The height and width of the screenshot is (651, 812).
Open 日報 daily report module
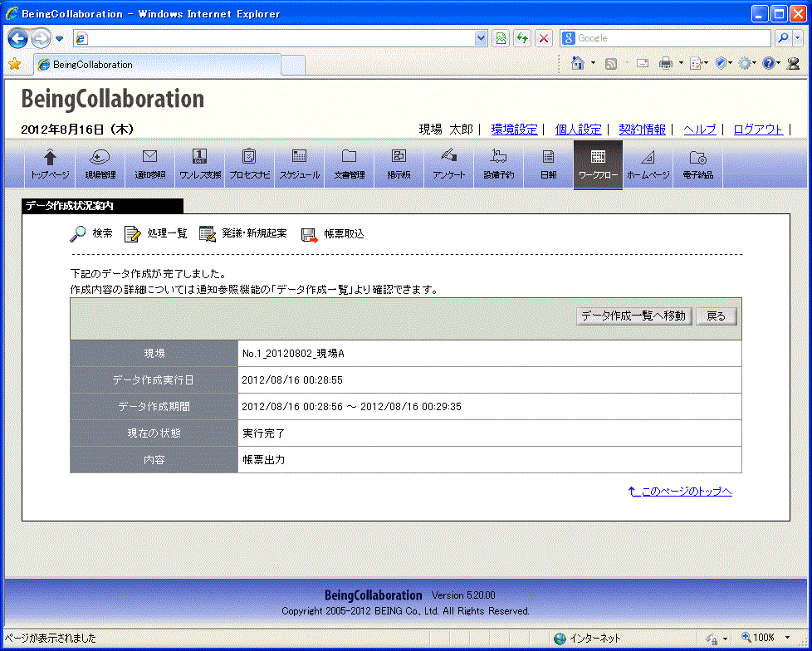click(x=548, y=164)
